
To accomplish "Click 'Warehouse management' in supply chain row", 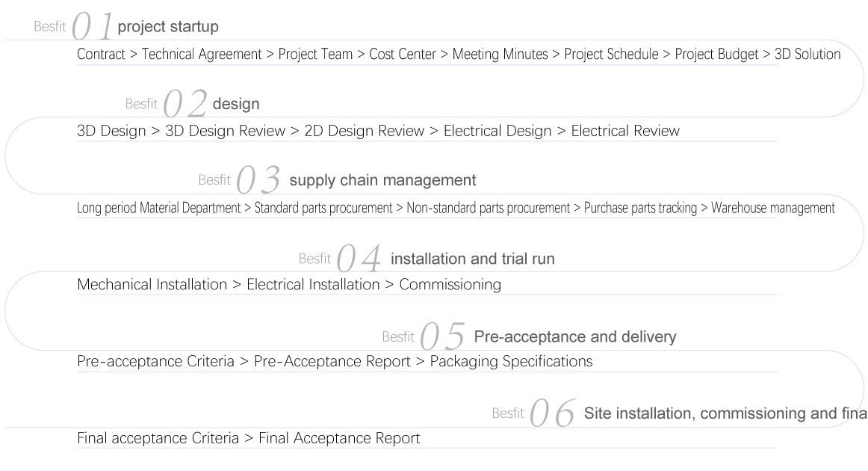I will click(x=772, y=209).
